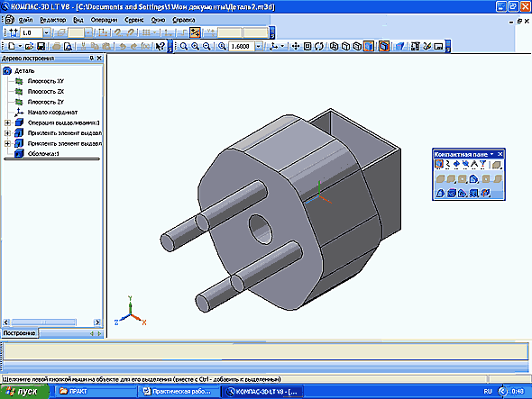Viewport: 532px width, 399px height.
Task: Switch to the ПРАКТ folder taskbar button
Action: point(96,392)
